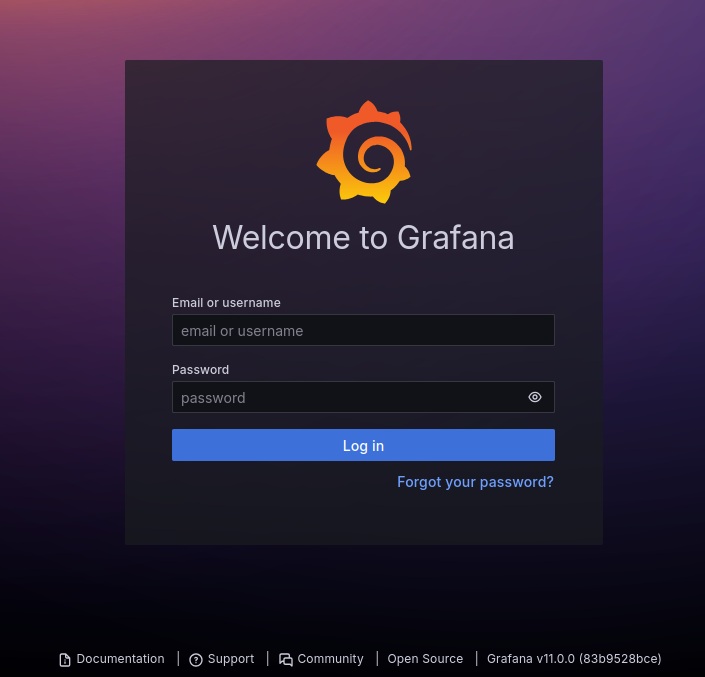This screenshot has height=677, width=705.
Task: Click the Grafana v11.0.0 version link
Action: (x=530, y=659)
